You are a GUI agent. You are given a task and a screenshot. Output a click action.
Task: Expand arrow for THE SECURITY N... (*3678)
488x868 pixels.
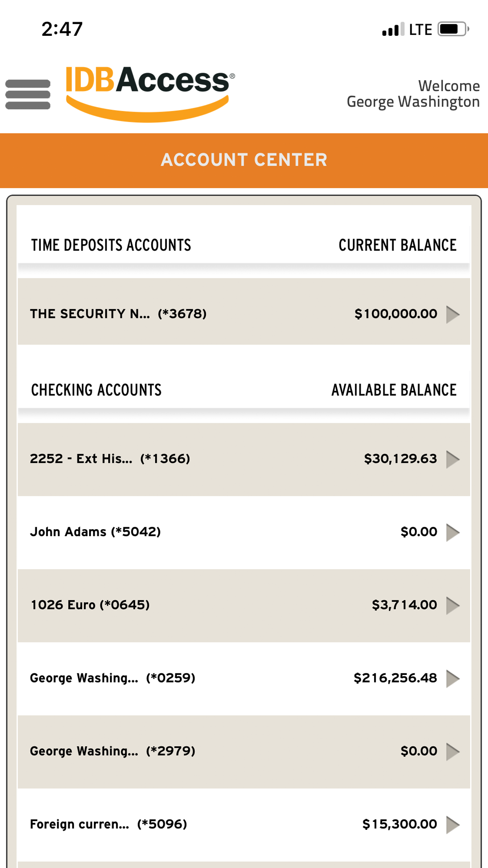tap(453, 314)
